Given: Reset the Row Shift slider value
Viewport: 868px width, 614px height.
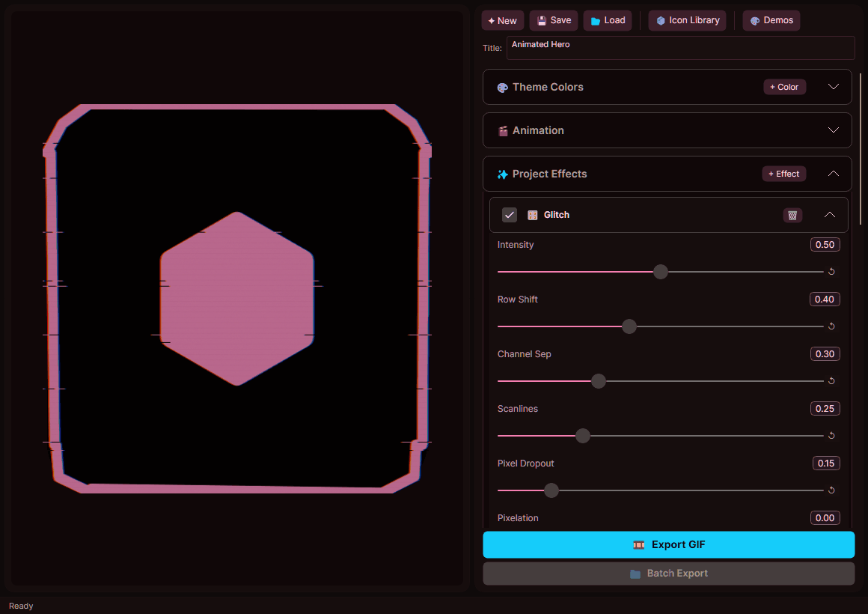Looking at the screenshot, I should 831,326.
